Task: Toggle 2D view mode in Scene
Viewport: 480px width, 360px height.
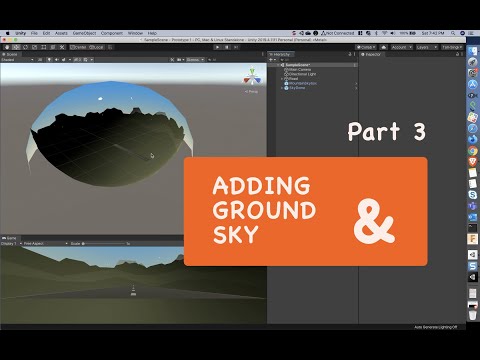Action: [40, 60]
